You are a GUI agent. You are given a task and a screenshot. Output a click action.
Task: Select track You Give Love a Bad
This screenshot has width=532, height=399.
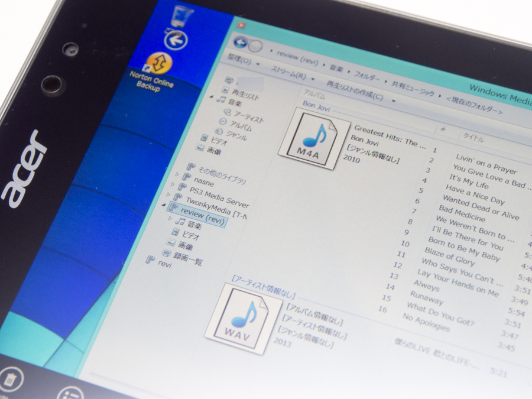click(x=491, y=176)
